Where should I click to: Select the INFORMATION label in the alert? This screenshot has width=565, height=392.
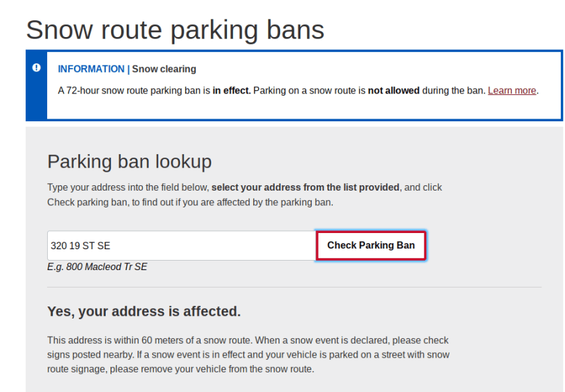(91, 69)
